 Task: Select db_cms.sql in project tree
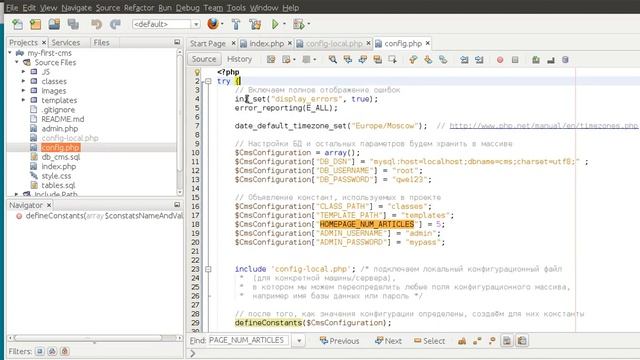(x=60, y=157)
